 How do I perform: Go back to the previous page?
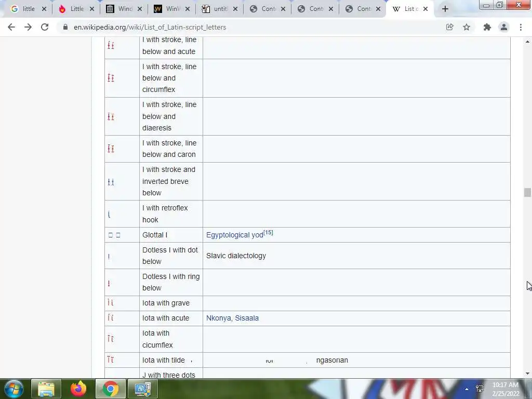point(11,27)
